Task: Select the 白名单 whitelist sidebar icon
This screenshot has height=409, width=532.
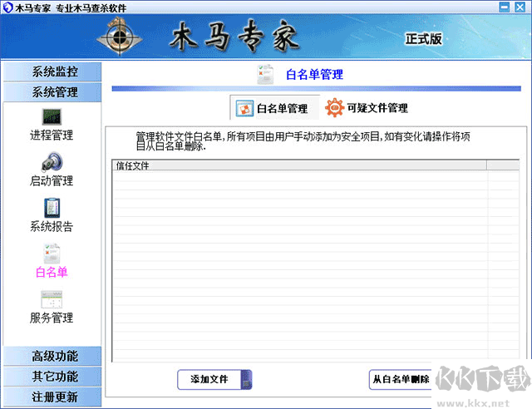Action: pos(52,254)
